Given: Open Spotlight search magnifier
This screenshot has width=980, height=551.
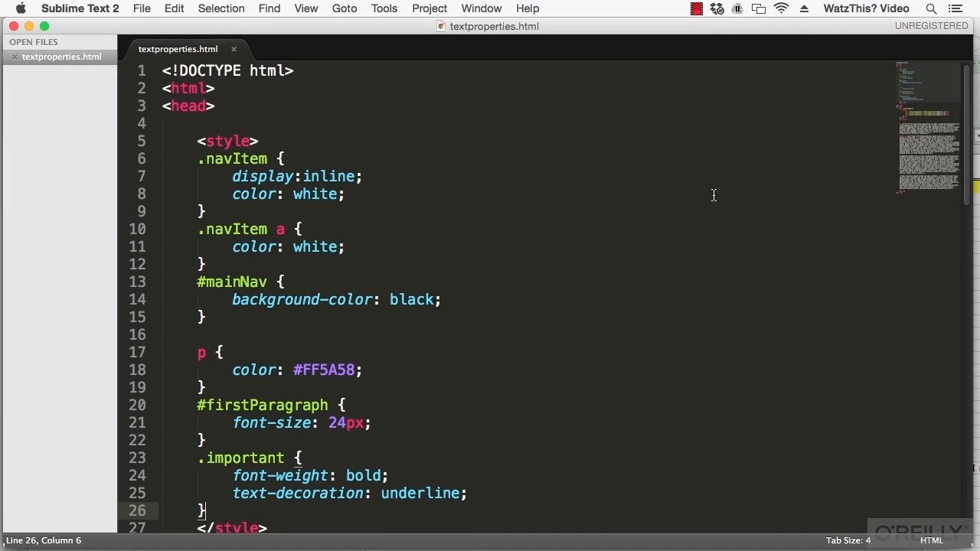Looking at the screenshot, I should pyautogui.click(x=932, y=8).
